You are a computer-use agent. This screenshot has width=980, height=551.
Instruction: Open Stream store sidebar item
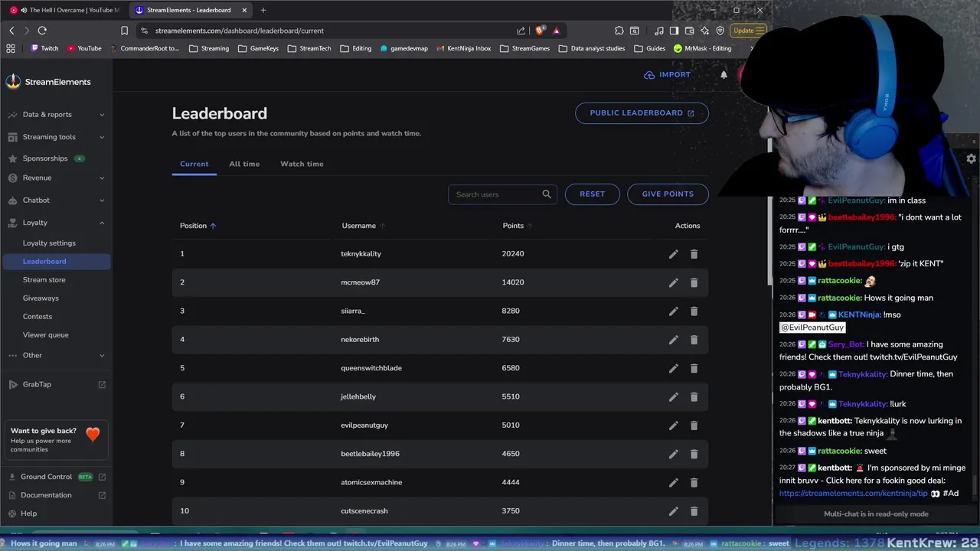[44, 280]
